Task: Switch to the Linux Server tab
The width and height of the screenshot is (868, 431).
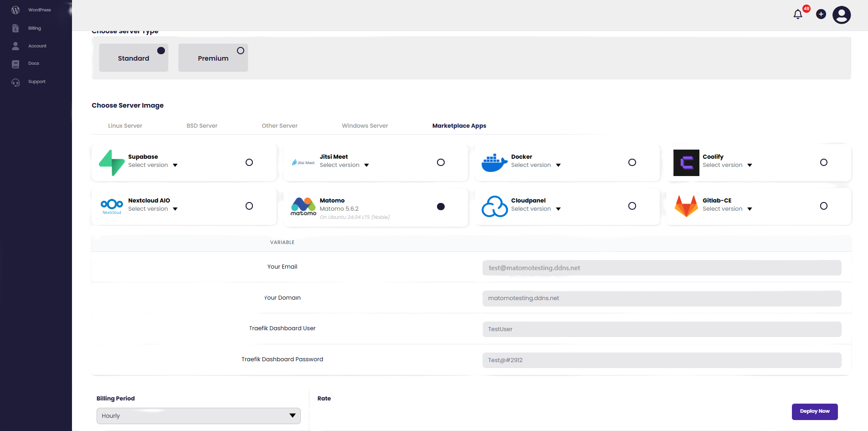Action: point(125,126)
